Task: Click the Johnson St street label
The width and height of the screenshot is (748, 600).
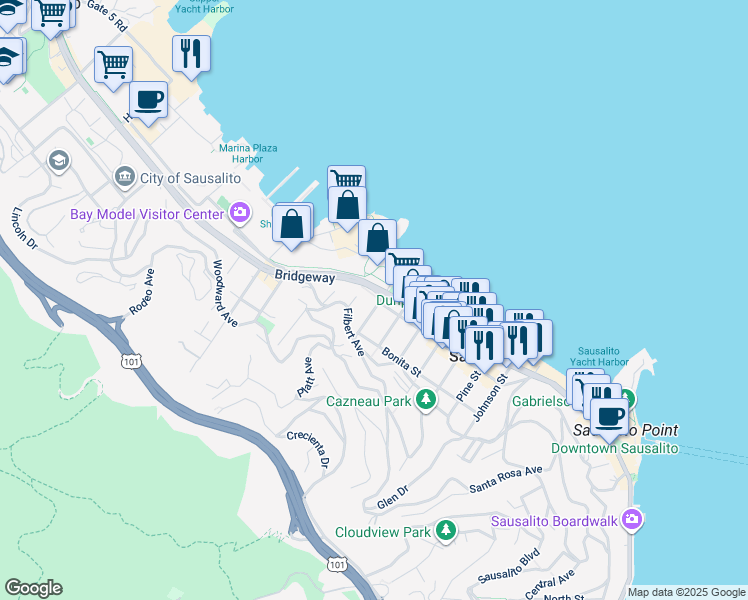Action: [490, 398]
